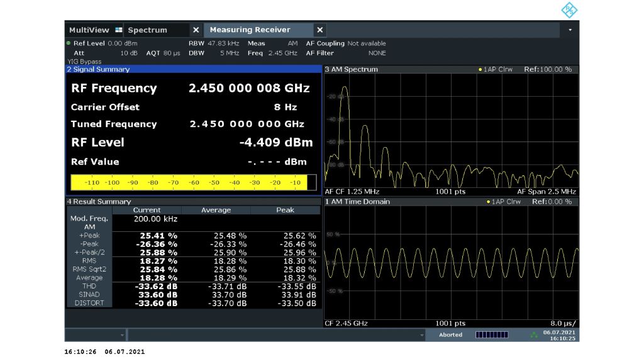Open the tab overflow dropdown arrow
This screenshot has width=644, height=362.
tap(570, 30)
